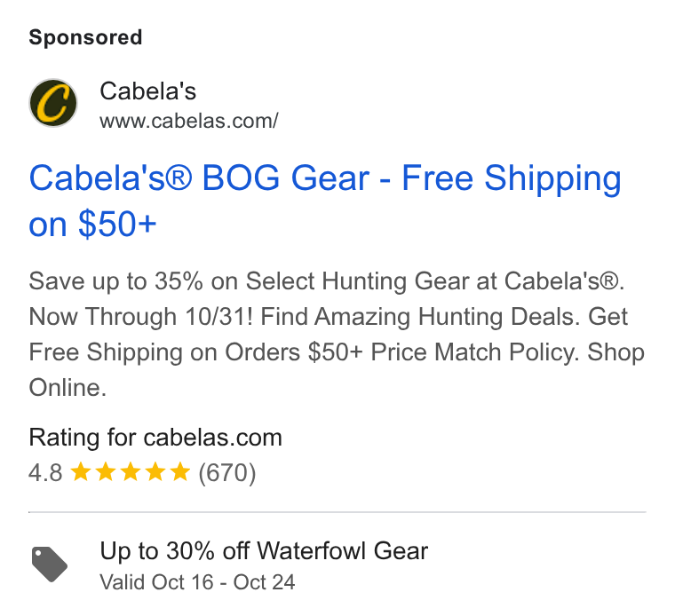The height and width of the screenshot is (616, 675).
Task: Click the Price Match Policy phrase
Action: pyautogui.click(x=475, y=352)
